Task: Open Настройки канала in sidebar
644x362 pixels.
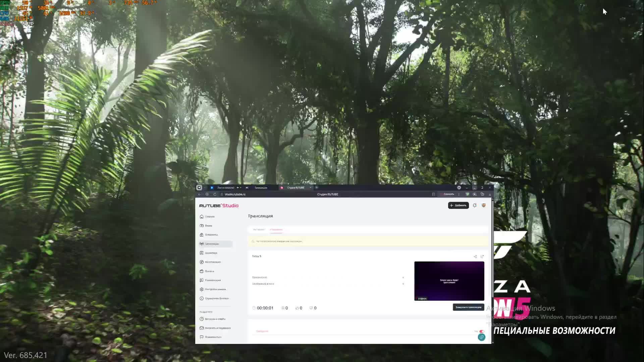Action: (215, 289)
